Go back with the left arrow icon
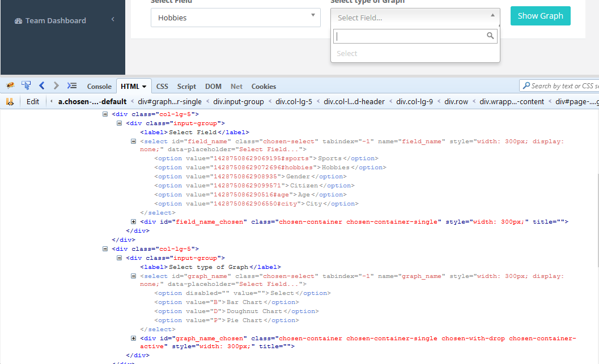 41,85
